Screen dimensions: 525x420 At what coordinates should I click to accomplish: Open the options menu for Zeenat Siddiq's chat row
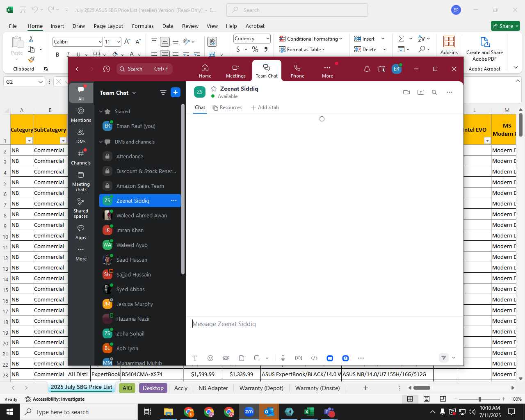pyautogui.click(x=174, y=201)
